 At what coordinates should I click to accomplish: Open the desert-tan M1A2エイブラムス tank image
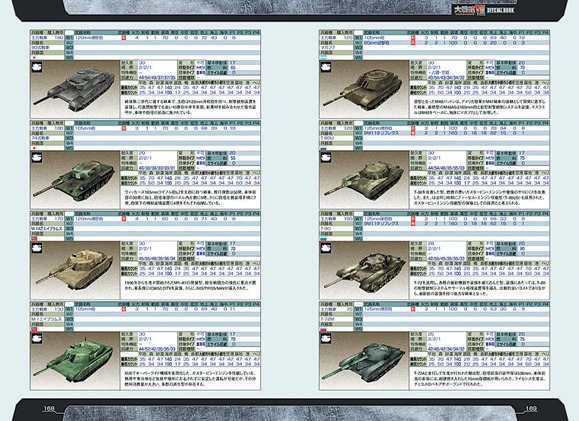click(x=75, y=270)
